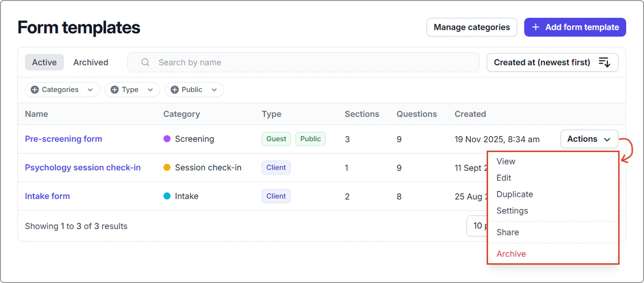Click Sections value 3 in Pre-screening row
The width and height of the screenshot is (644, 283).
(x=347, y=139)
